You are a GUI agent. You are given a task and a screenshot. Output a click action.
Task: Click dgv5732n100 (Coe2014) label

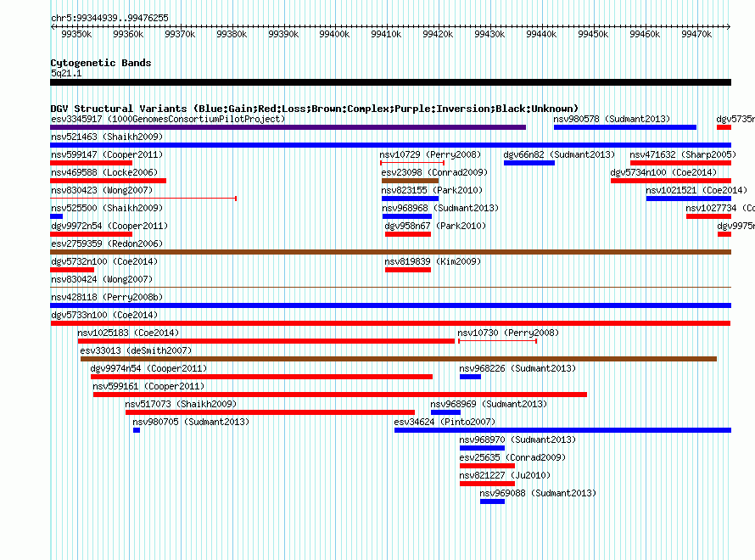(x=104, y=261)
